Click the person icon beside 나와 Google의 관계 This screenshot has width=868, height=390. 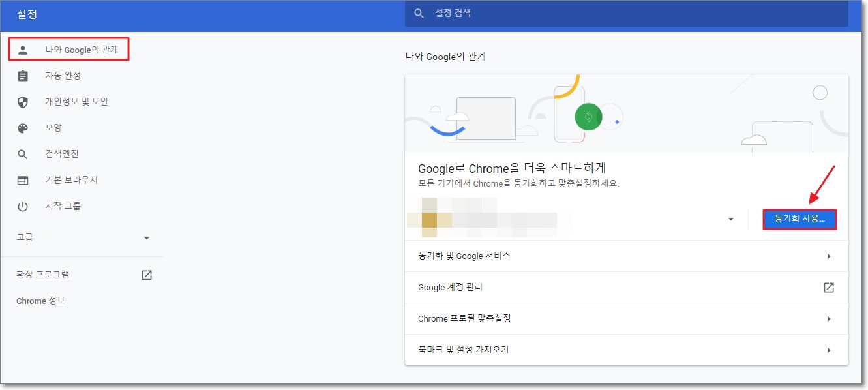[23, 50]
